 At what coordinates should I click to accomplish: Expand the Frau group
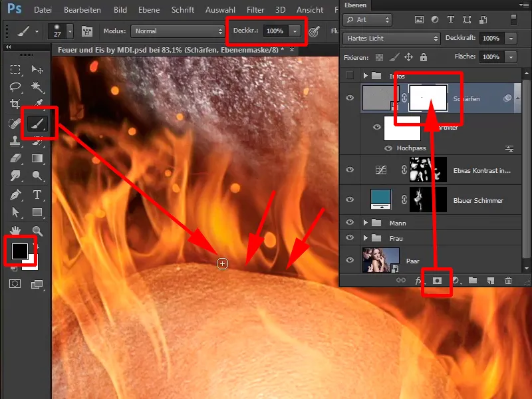(365, 238)
